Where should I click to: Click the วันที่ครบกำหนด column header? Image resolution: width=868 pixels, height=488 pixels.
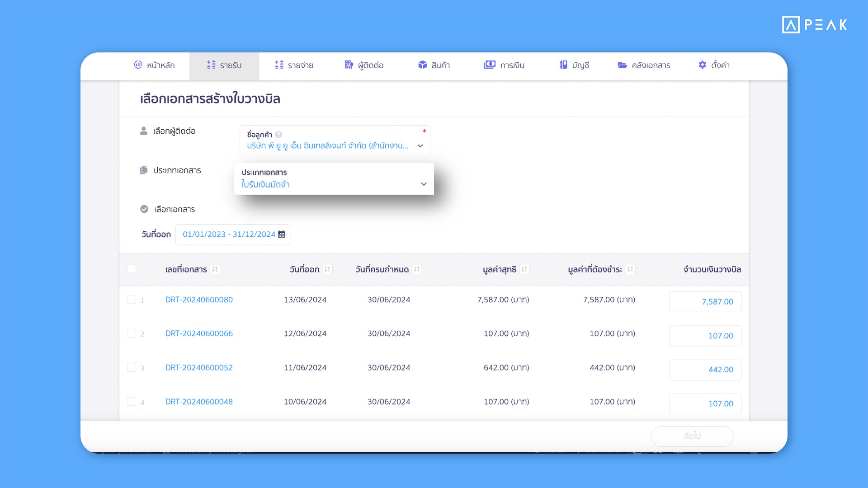[x=382, y=269]
